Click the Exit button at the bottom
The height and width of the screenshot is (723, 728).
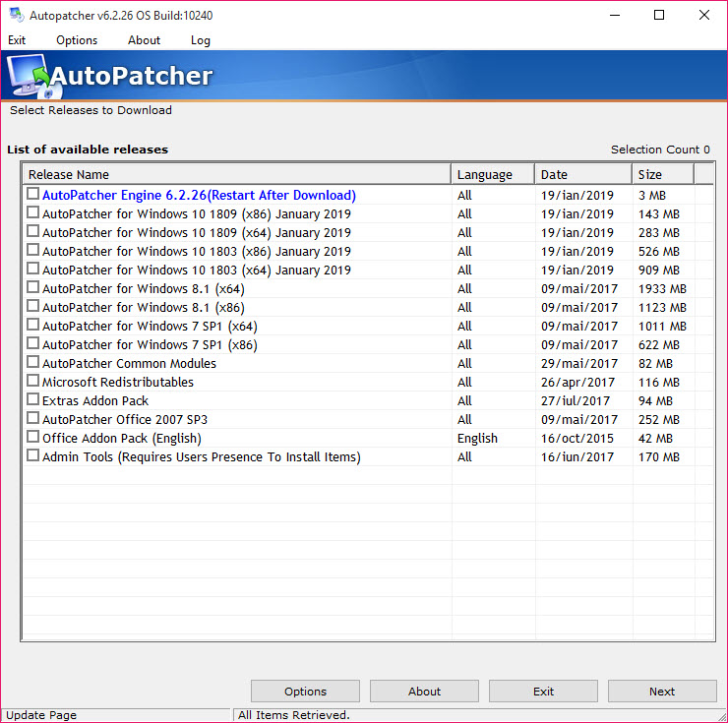[x=543, y=691]
